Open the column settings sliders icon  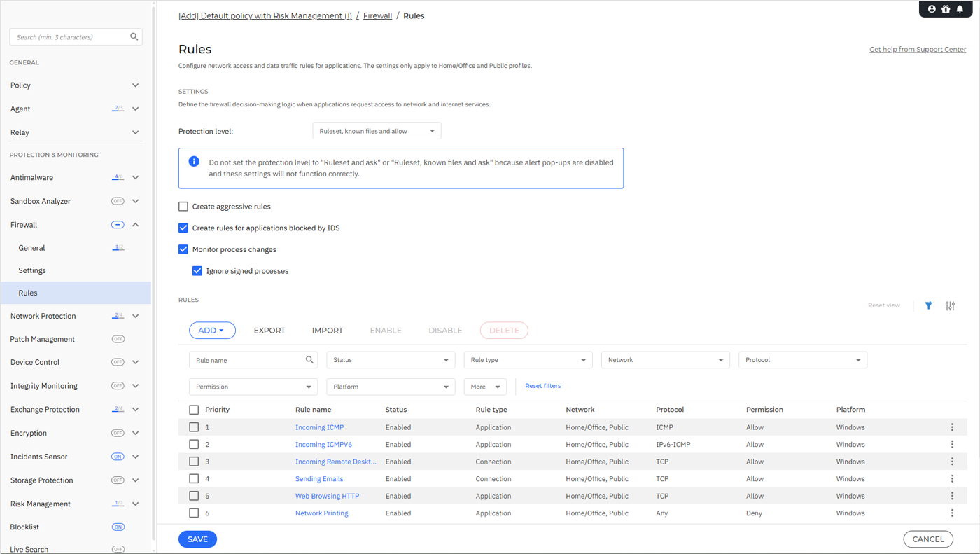point(950,305)
